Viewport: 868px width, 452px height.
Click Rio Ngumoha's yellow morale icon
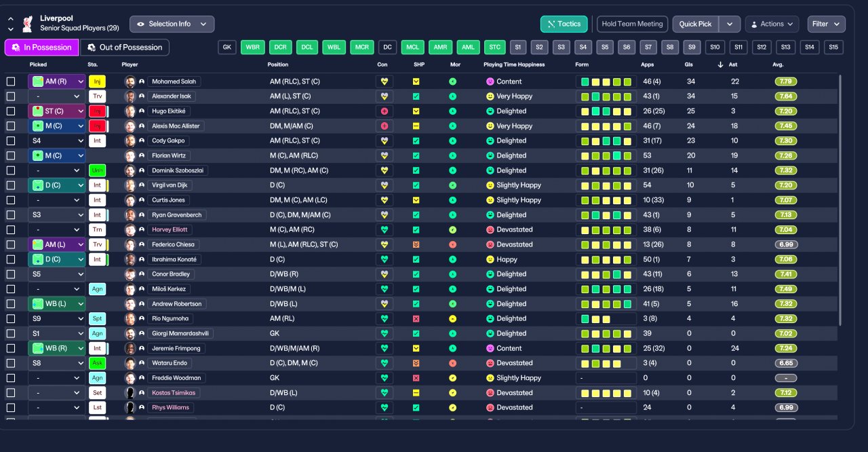453,318
